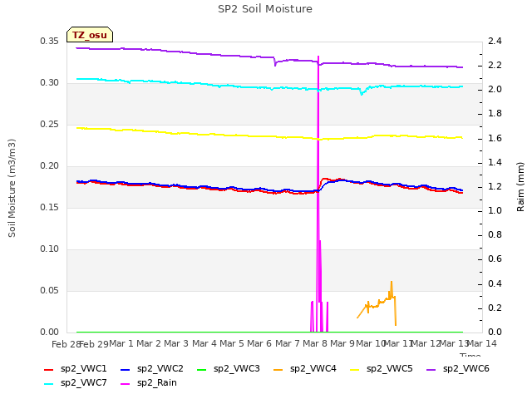Viewport: 532px width, 399px height.
Task: Click the Feb 28 x-axis date label
Action: point(66,344)
